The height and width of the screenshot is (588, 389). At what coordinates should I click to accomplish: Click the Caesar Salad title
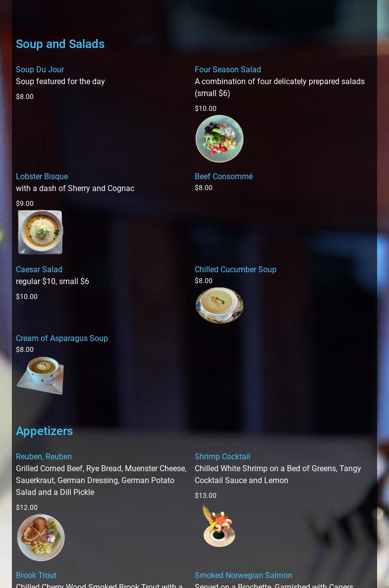pyautogui.click(x=39, y=269)
